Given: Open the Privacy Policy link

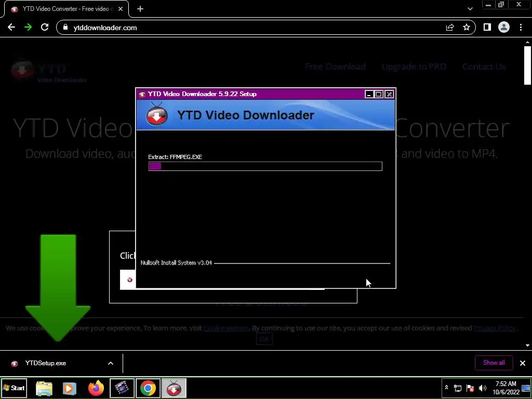Looking at the screenshot, I should point(495,328).
